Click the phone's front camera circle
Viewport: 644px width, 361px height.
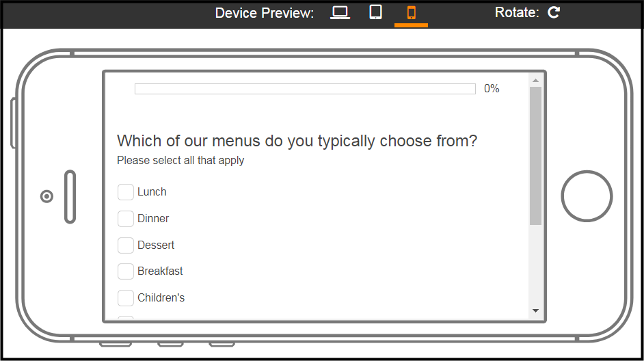pos(46,196)
